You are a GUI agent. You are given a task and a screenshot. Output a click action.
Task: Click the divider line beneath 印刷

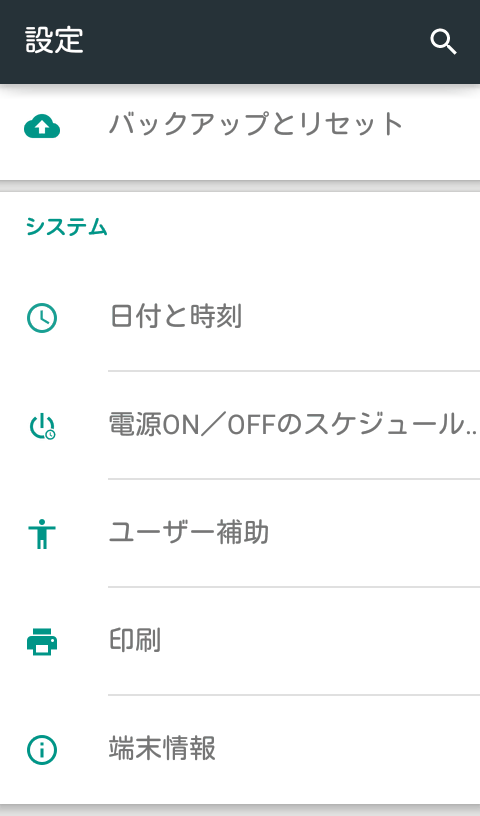pyautogui.click(x=294, y=694)
